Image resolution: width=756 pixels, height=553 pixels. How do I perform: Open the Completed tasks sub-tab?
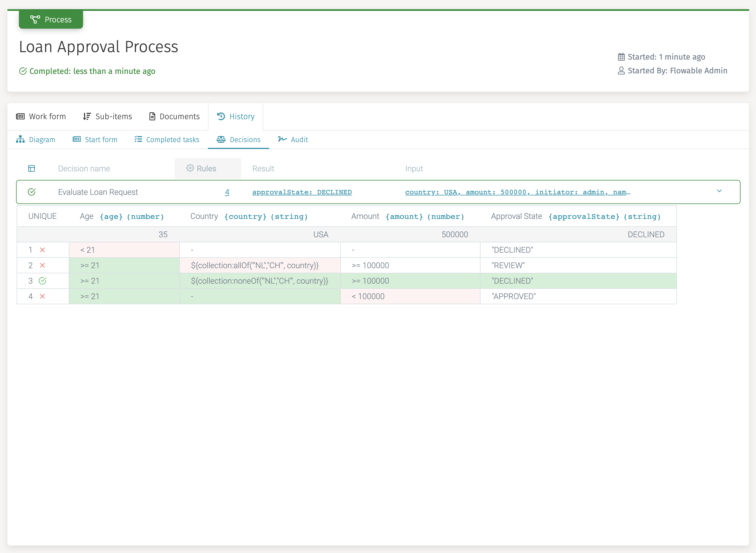point(167,140)
